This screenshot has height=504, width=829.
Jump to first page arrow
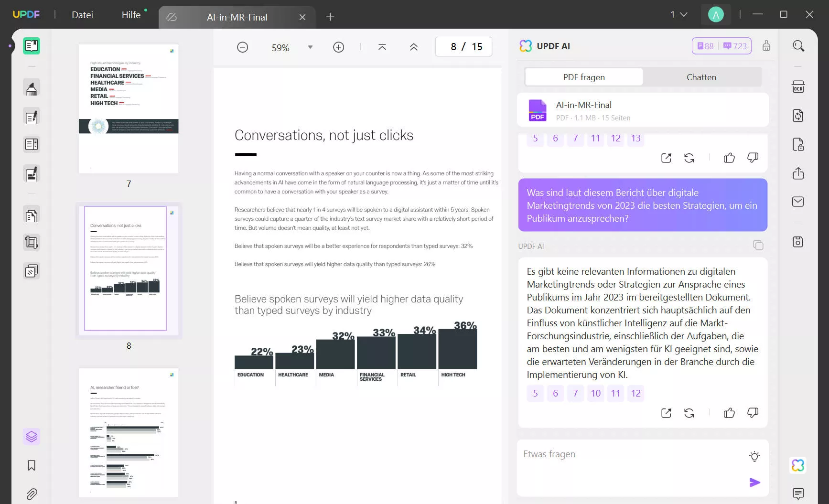coord(382,47)
